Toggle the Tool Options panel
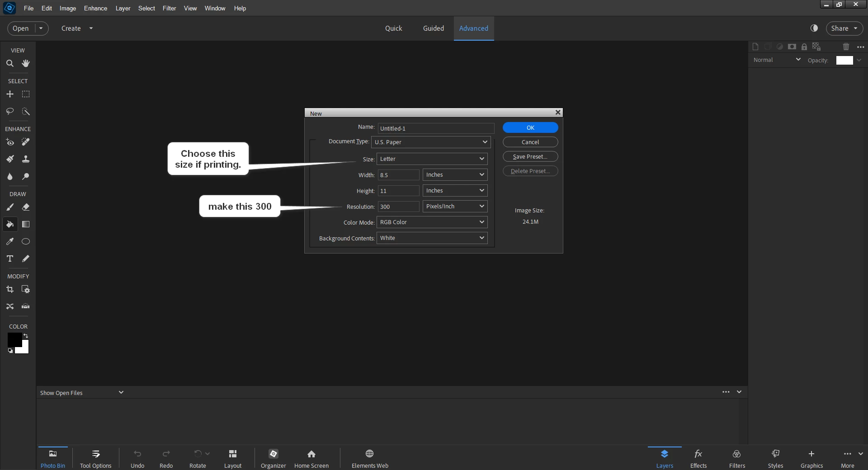 [x=95, y=458]
